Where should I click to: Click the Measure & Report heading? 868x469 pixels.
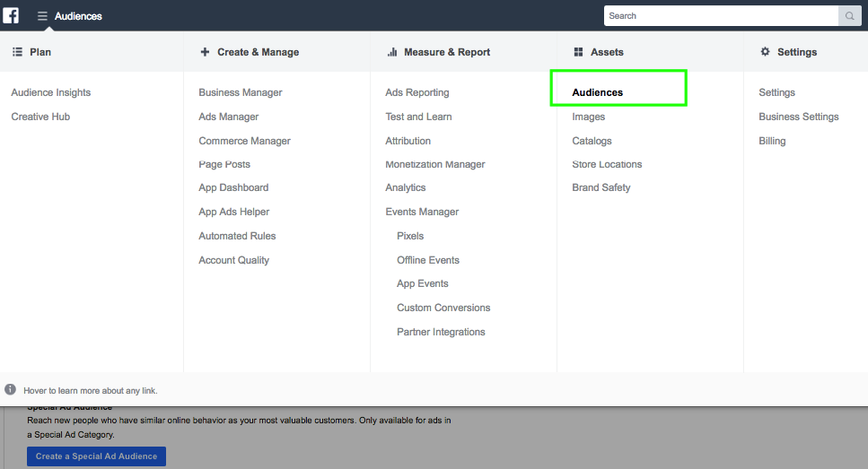(x=447, y=52)
